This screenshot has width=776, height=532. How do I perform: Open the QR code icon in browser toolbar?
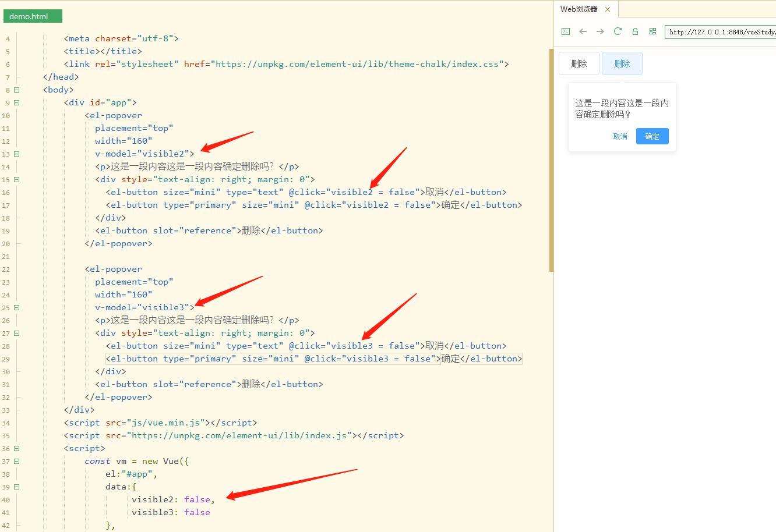click(x=652, y=31)
